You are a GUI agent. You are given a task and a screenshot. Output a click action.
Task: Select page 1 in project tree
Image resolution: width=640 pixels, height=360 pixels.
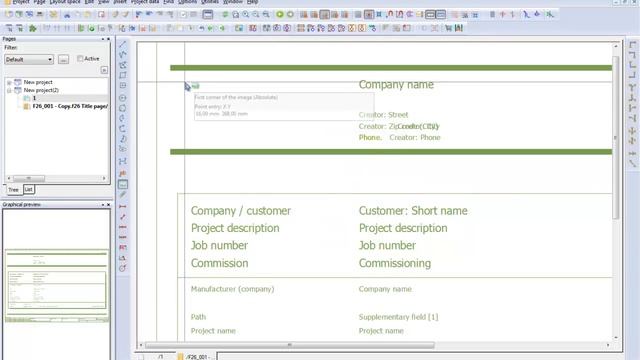34,98
